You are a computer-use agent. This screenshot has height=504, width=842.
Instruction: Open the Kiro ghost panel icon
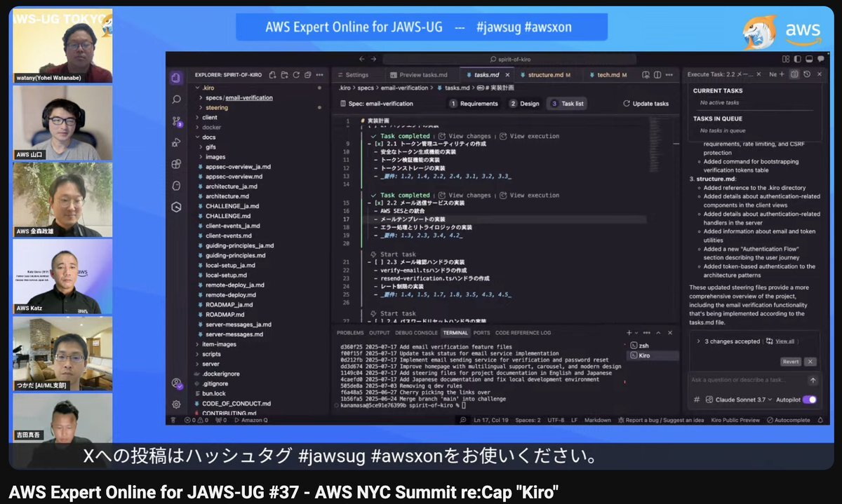(x=176, y=186)
